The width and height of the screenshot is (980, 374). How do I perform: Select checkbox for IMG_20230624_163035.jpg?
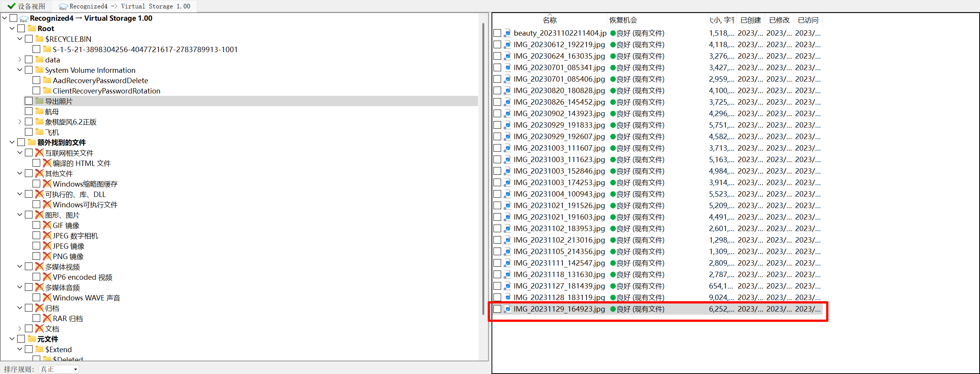497,56
